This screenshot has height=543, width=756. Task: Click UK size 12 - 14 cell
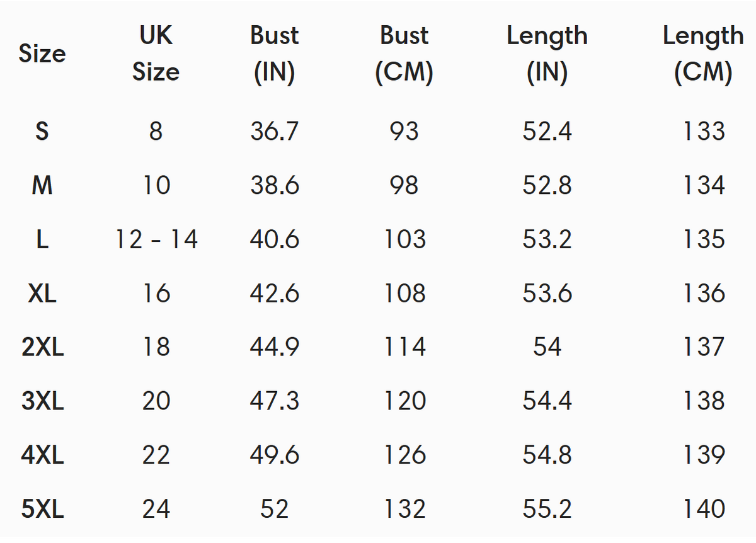point(156,239)
